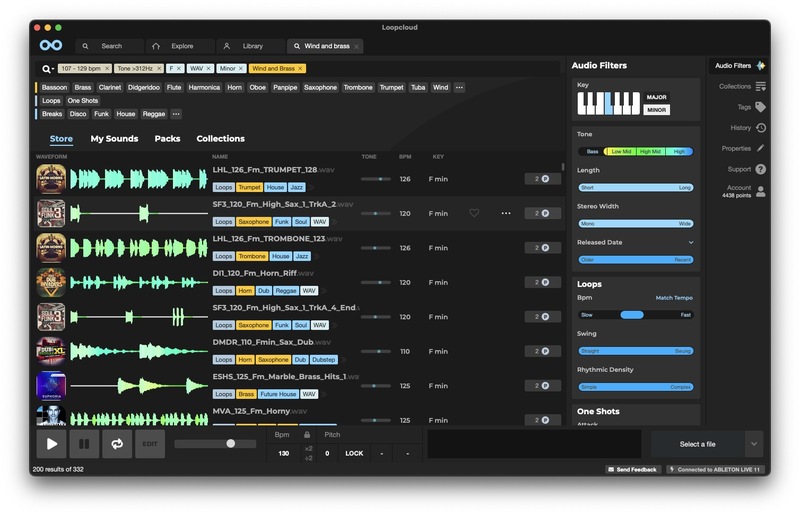Viewport: 800px width, 515px height.
Task: Open the search options dropdown magnifier
Action: click(47, 69)
